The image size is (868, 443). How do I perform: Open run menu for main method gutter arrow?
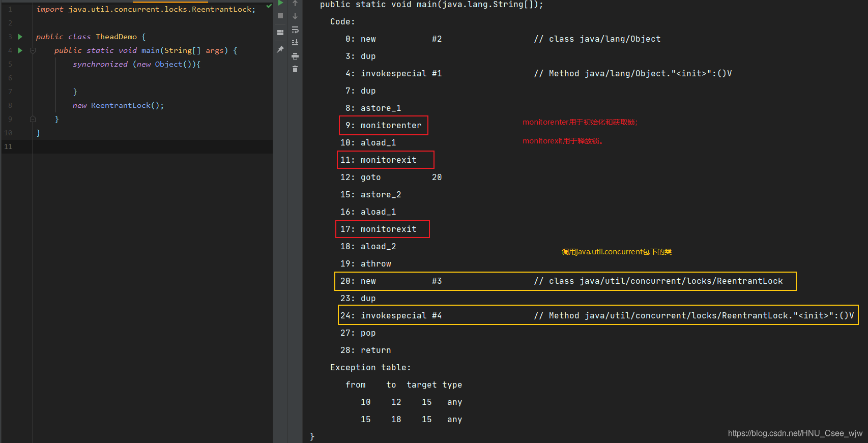coord(20,50)
